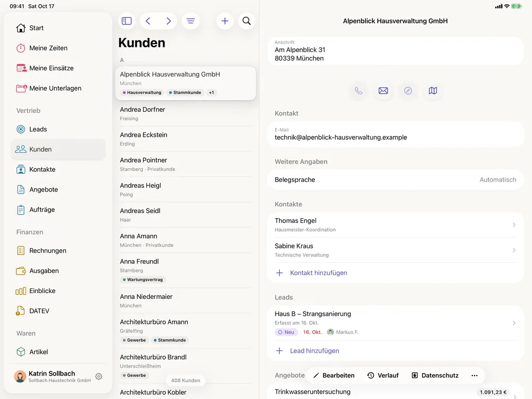Open the map icon
Image resolution: width=532 pixels, height=399 pixels.
433,90
